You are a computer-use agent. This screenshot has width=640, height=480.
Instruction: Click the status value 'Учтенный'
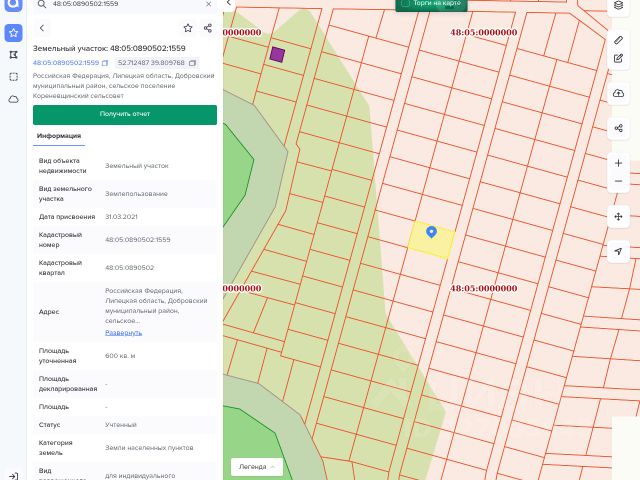[121, 425]
